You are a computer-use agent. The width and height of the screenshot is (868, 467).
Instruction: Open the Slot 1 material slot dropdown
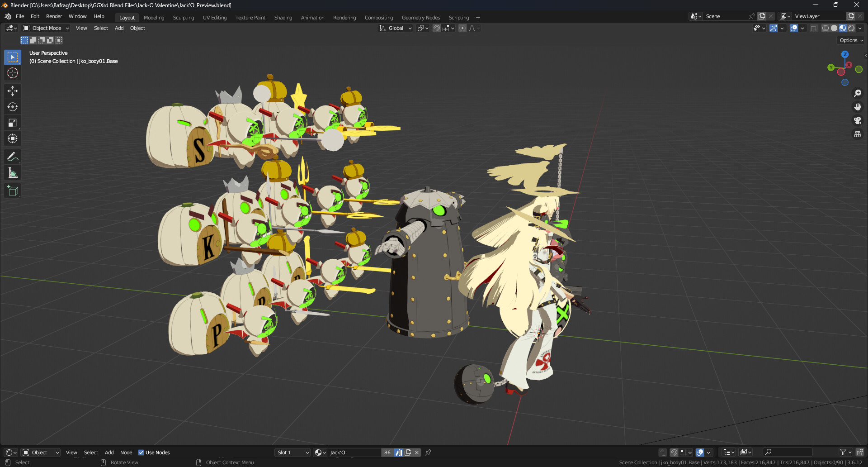coord(292,452)
